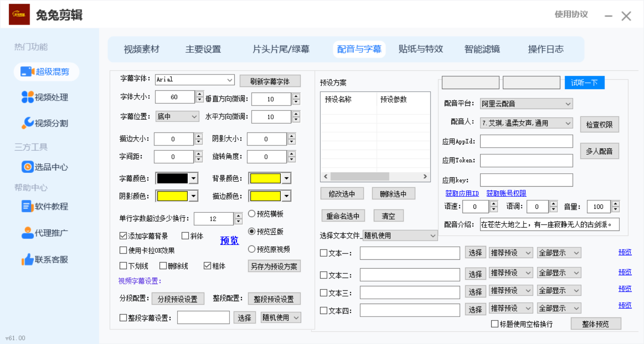The width and height of the screenshot is (644, 344).
Task: Click the 应用AppId input field
Action: click(526, 141)
